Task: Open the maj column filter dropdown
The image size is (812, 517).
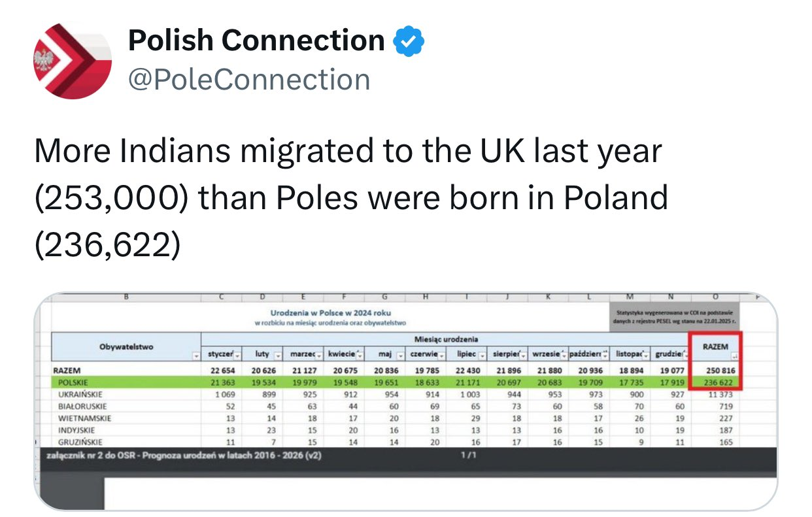Action: (399, 355)
